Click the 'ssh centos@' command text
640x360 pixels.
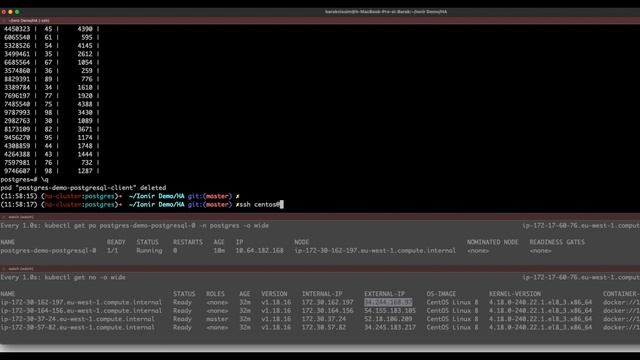tap(259, 204)
